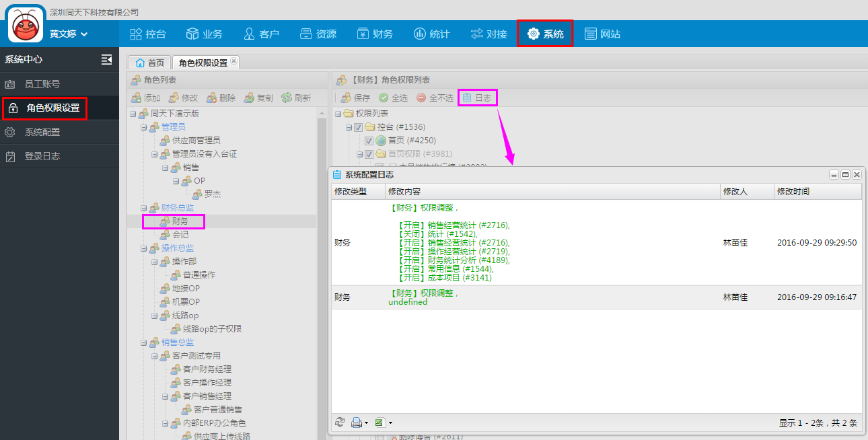The height and width of the screenshot is (440, 868).
Task: Collapse the 客户测试专用 node
Action: (154, 356)
